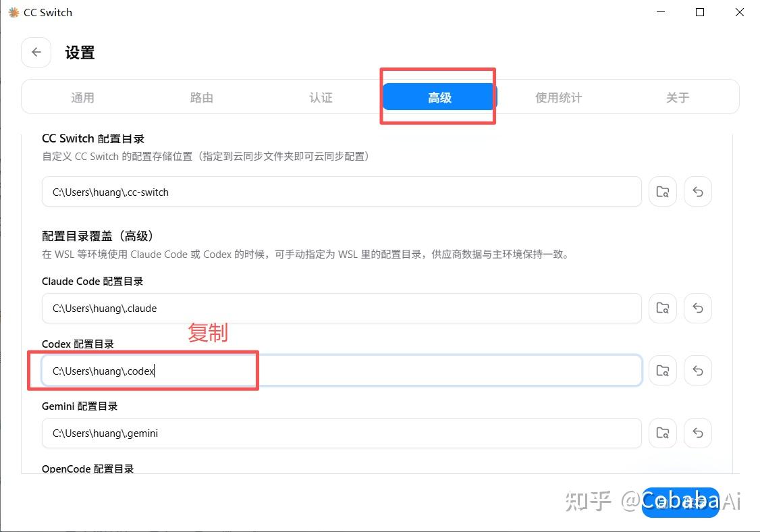The image size is (760, 532).
Task: Focus the CC Switch config path field
Action: click(342, 192)
